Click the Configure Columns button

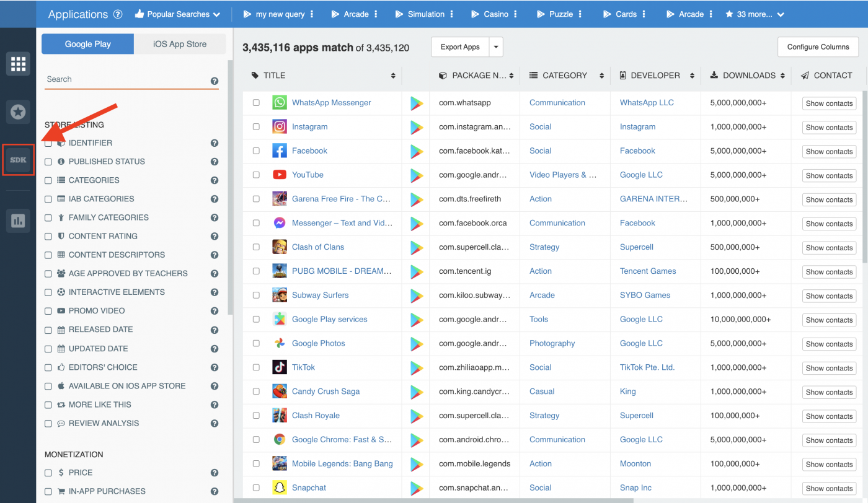click(x=818, y=46)
